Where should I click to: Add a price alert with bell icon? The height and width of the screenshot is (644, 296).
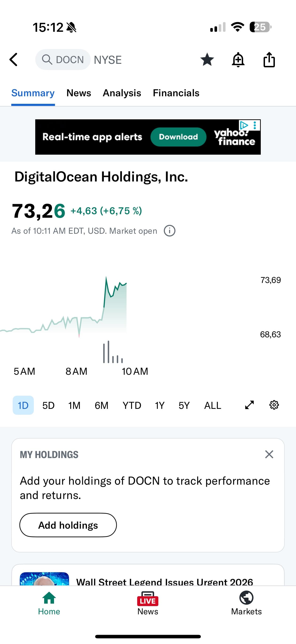point(238,60)
